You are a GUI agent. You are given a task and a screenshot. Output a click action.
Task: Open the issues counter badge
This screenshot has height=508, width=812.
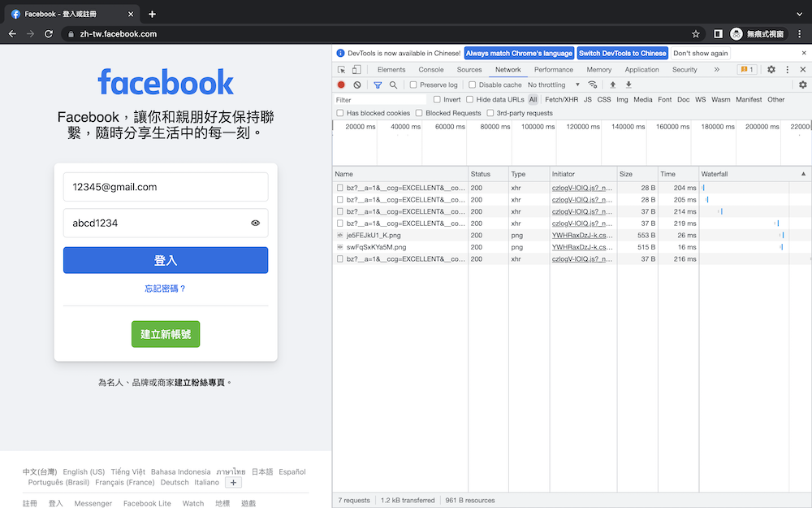click(x=747, y=69)
